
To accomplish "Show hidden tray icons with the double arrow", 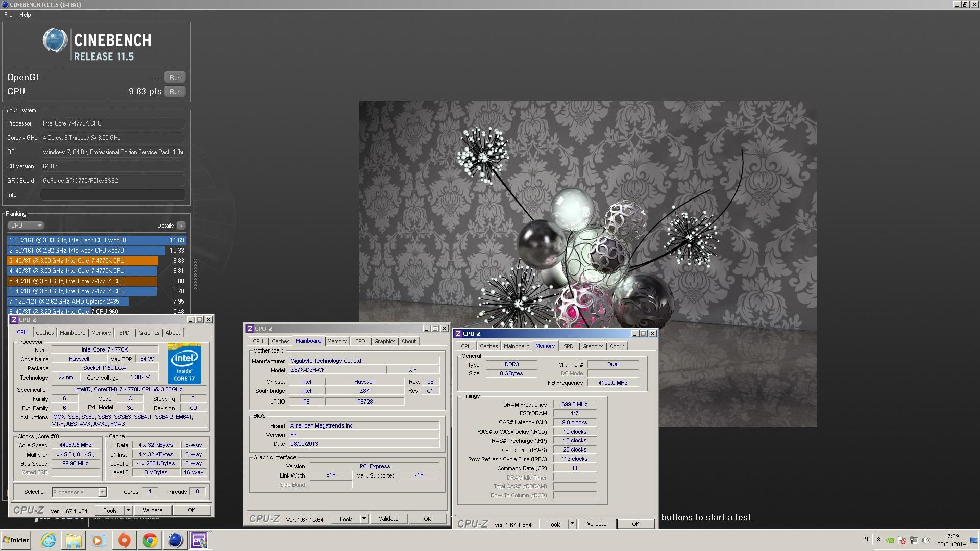I will click(878, 540).
